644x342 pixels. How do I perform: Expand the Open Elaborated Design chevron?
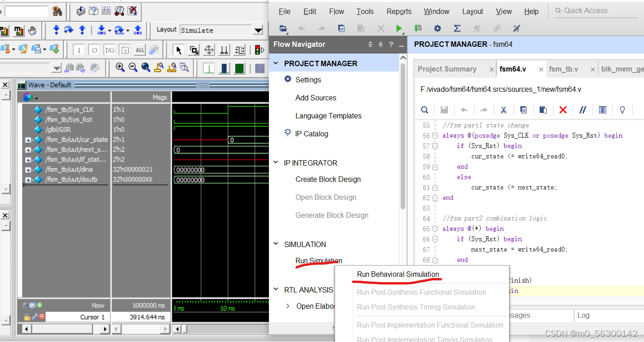coord(288,306)
